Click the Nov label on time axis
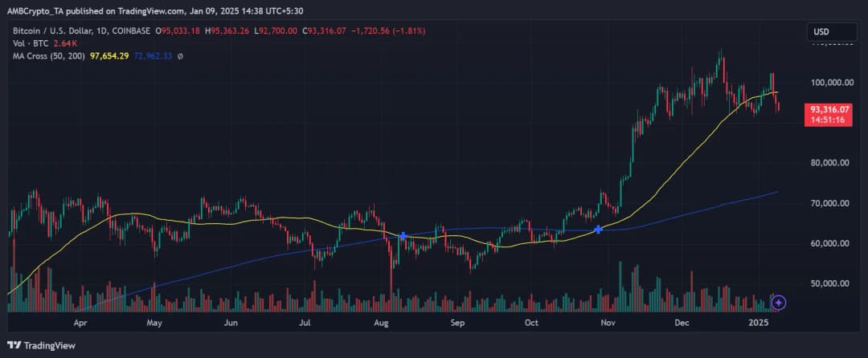The width and height of the screenshot is (868, 358). tap(608, 323)
